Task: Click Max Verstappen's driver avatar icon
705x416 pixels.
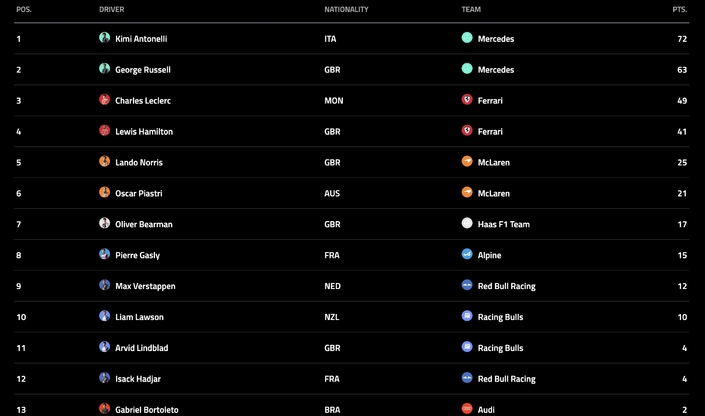Action: tap(105, 286)
